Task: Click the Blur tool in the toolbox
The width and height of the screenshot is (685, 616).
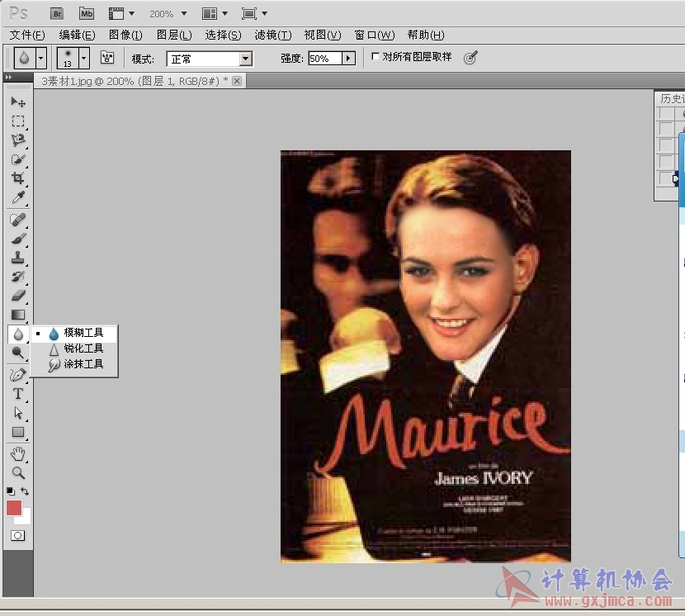Action: (x=18, y=334)
